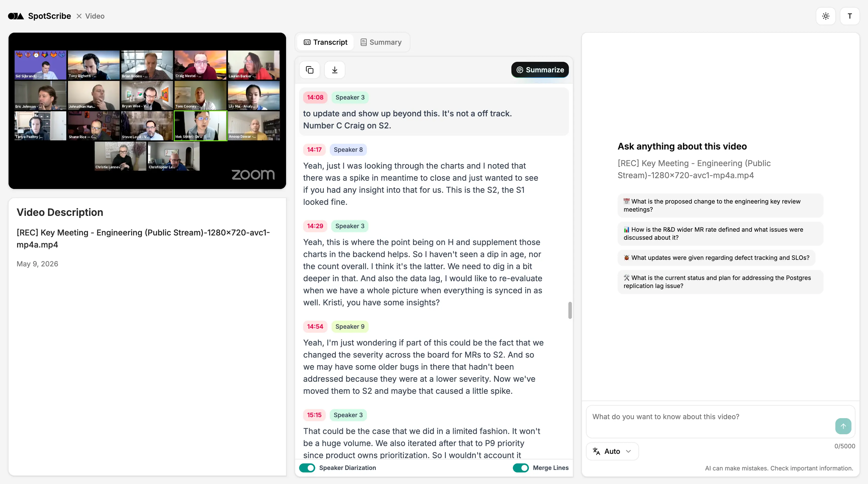The width and height of the screenshot is (868, 484).
Task: Click the SpotScribe brand name
Action: click(49, 16)
